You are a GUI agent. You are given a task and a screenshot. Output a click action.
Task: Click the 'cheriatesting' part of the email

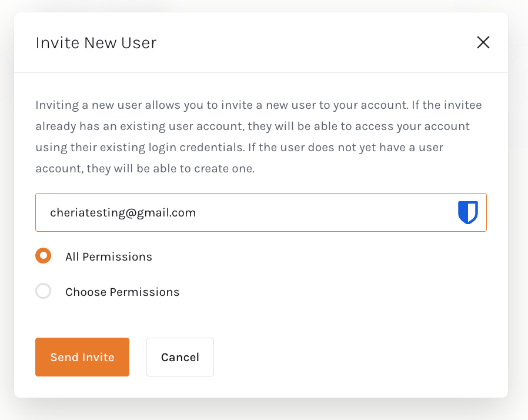coord(84,213)
